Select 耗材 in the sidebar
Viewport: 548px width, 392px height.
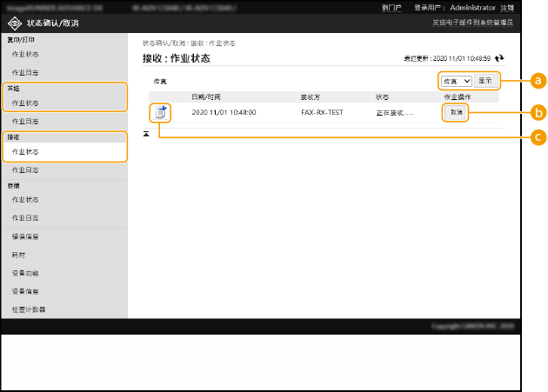point(18,256)
